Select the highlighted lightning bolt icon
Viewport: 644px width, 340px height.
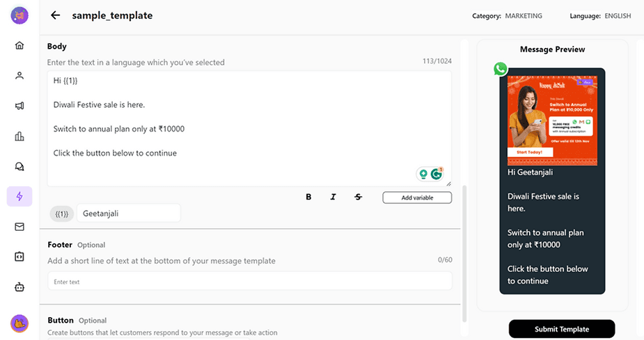pyautogui.click(x=19, y=197)
